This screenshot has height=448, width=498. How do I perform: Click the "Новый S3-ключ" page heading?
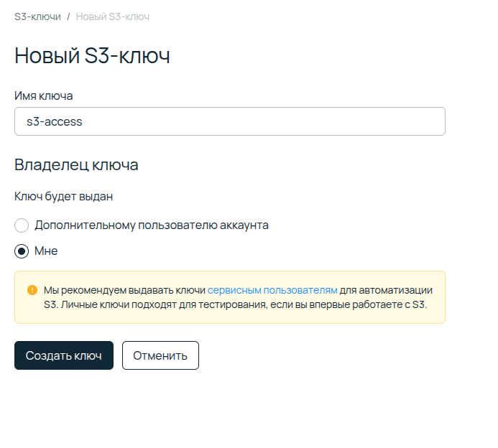coord(92,56)
